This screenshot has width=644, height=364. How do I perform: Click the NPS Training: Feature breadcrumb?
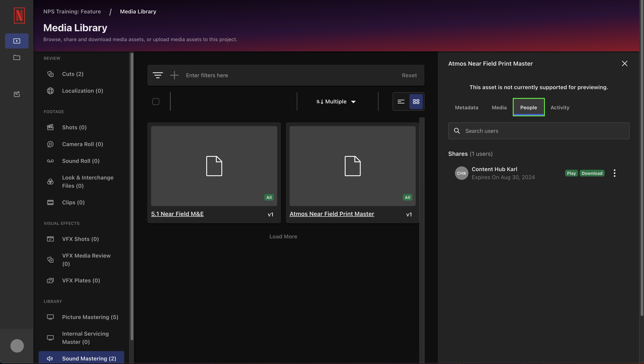(x=72, y=11)
